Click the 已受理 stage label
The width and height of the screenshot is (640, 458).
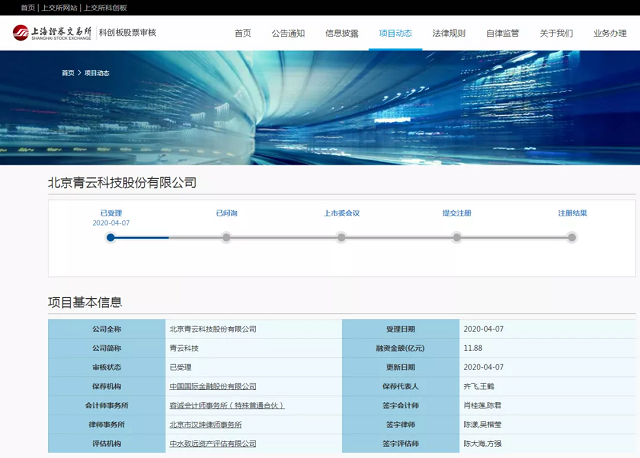[111, 213]
